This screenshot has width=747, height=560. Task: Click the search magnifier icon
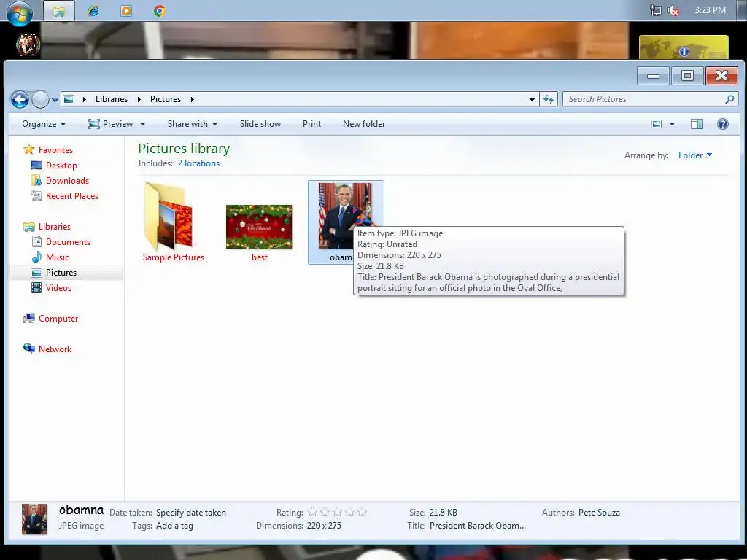click(x=729, y=99)
